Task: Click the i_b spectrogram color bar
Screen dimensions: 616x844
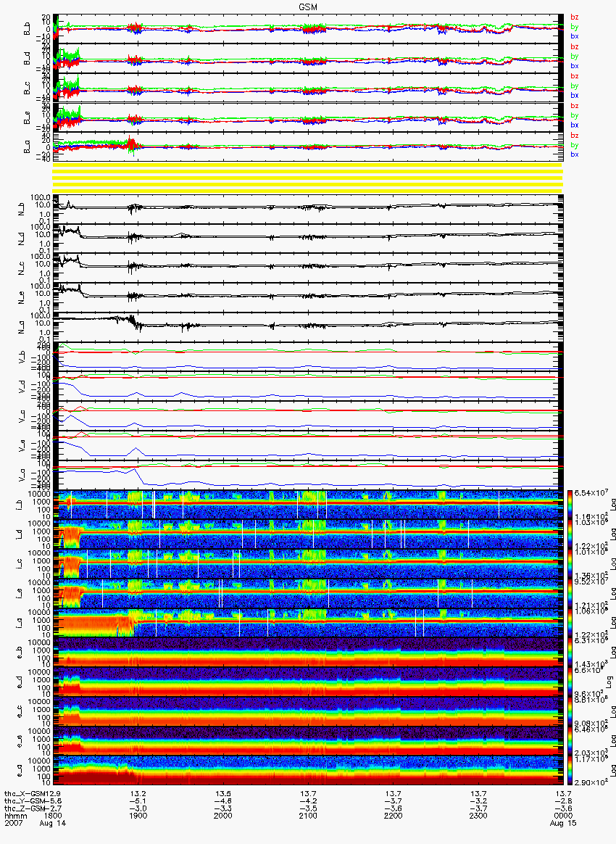Action: pos(569,505)
